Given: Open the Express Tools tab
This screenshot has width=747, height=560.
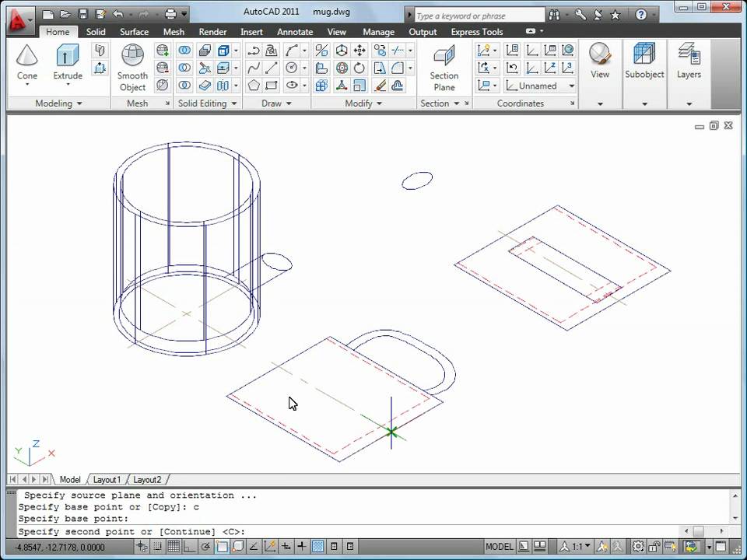Looking at the screenshot, I should (477, 32).
